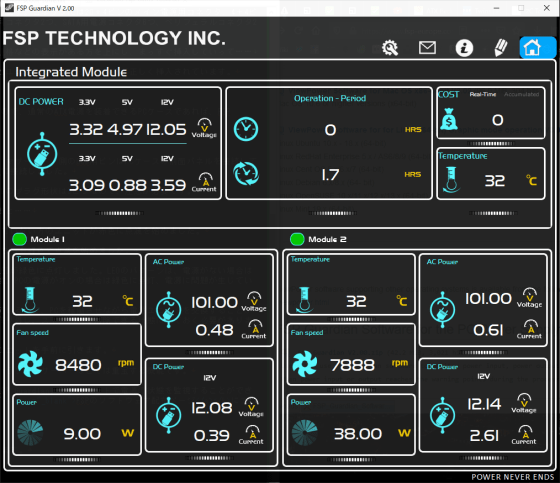Click Module 1 DC voltage value 12.08
The height and width of the screenshot is (483, 560).
point(212,408)
